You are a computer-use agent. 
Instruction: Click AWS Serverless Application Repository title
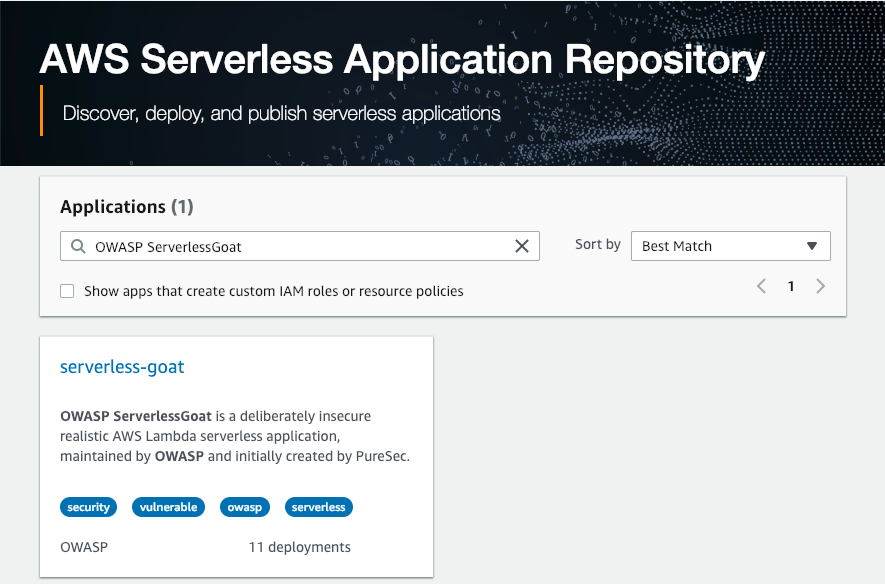click(x=402, y=59)
